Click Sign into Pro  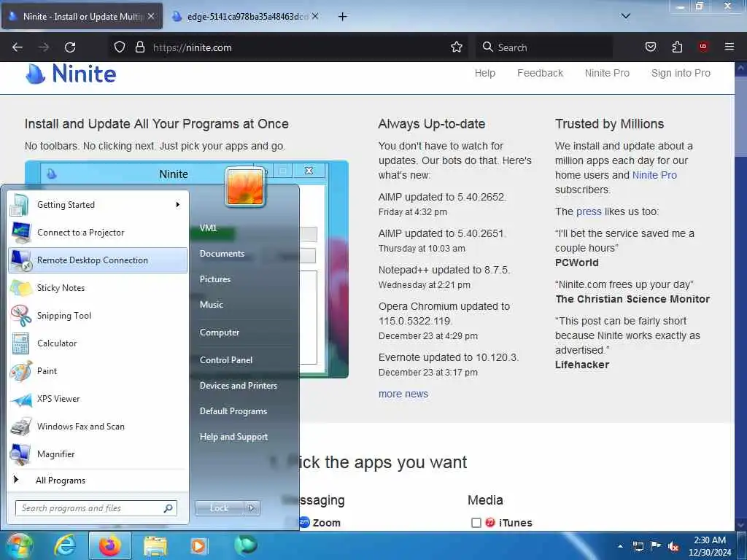[x=681, y=74]
